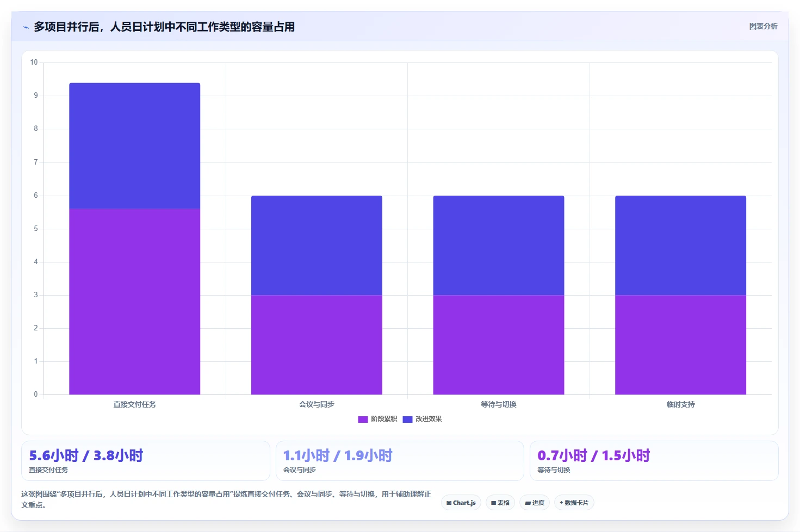Click the 数据卡片 tag chip
Image resolution: width=800 pixels, height=532 pixels.
click(574, 503)
